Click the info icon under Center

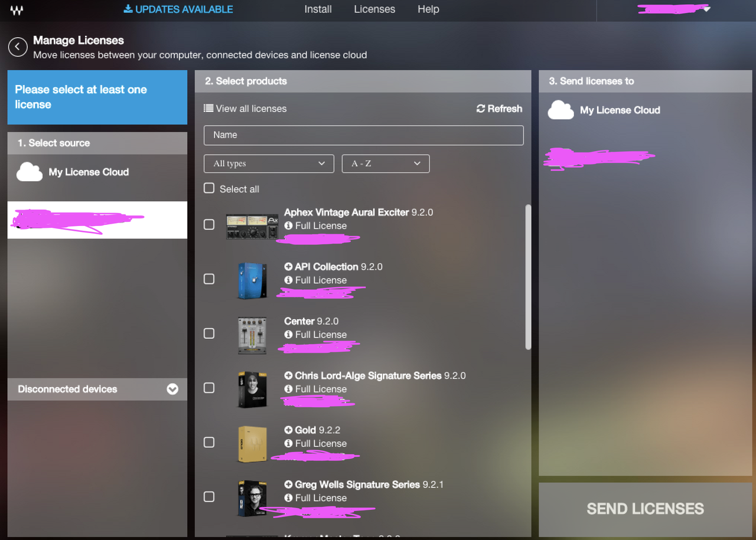288,334
